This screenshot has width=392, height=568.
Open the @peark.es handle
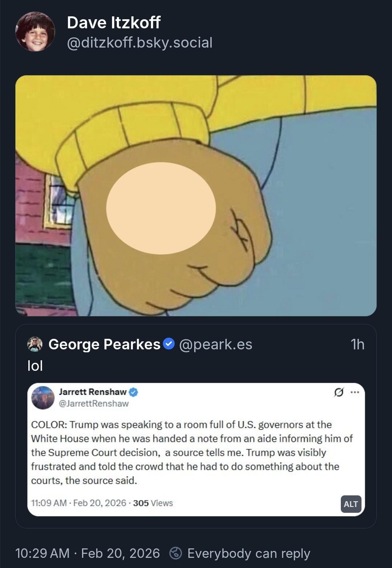click(x=216, y=344)
